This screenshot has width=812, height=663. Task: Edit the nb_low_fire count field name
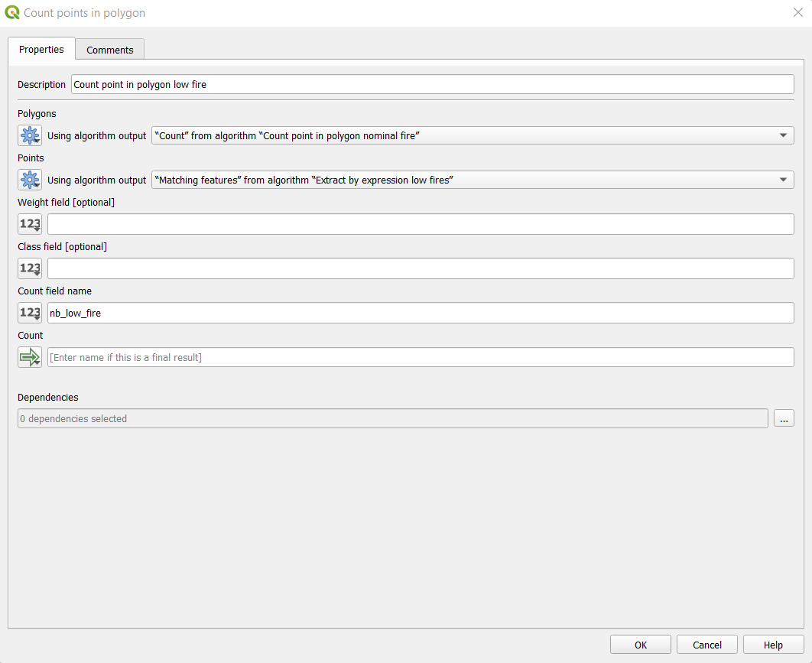[x=421, y=314]
